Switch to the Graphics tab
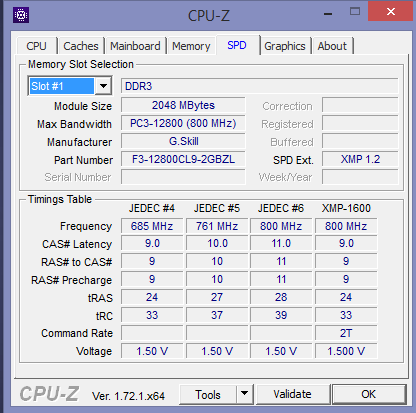Screen dimensions: 416x413 pyautogui.click(x=285, y=46)
